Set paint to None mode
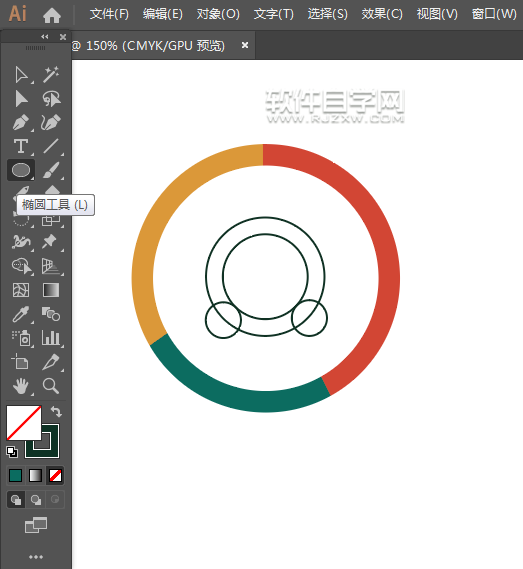 pyautogui.click(x=55, y=475)
